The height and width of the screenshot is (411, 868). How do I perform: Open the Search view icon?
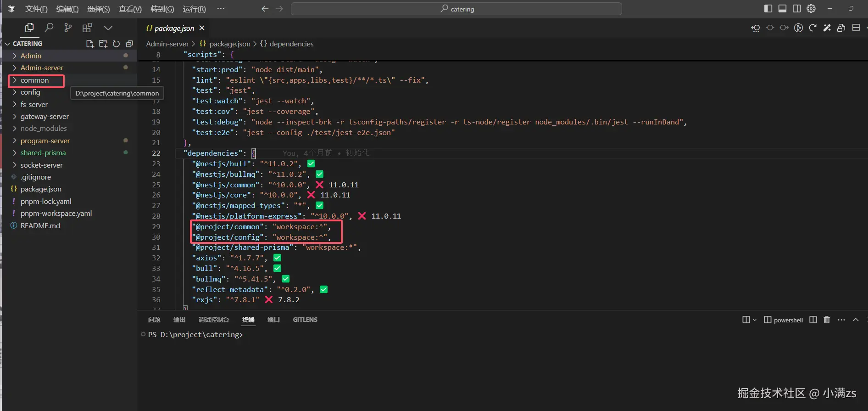pos(49,28)
